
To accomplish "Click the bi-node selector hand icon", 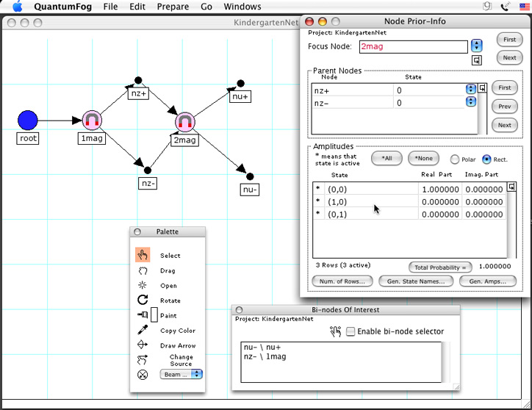I will point(336,331).
